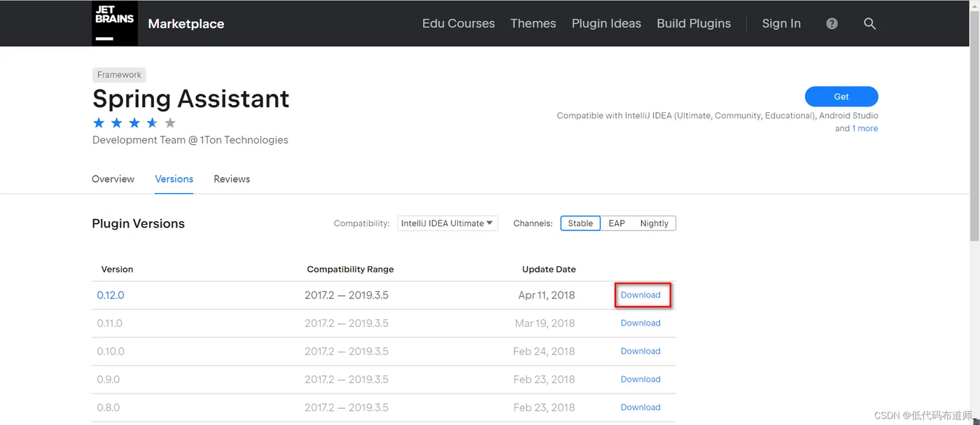The width and height of the screenshot is (980, 425).
Task: Click the search magnifier icon
Action: [869, 24]
